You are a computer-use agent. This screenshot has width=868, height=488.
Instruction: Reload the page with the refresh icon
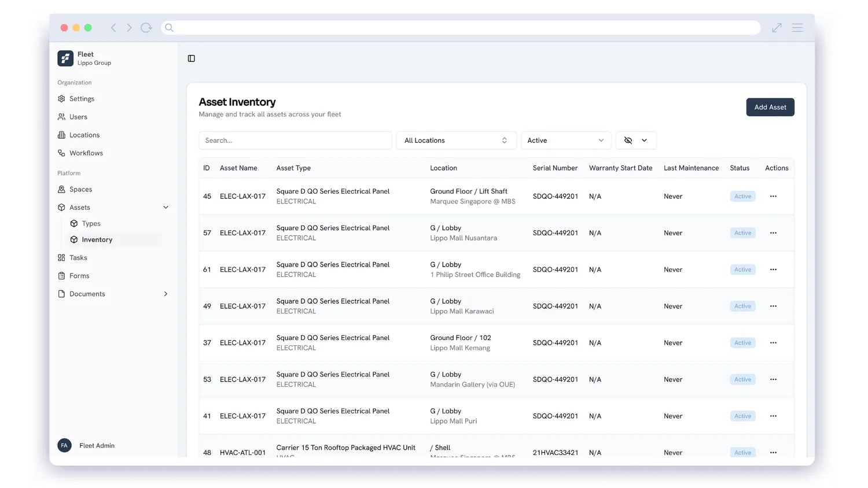coord(146,28)
